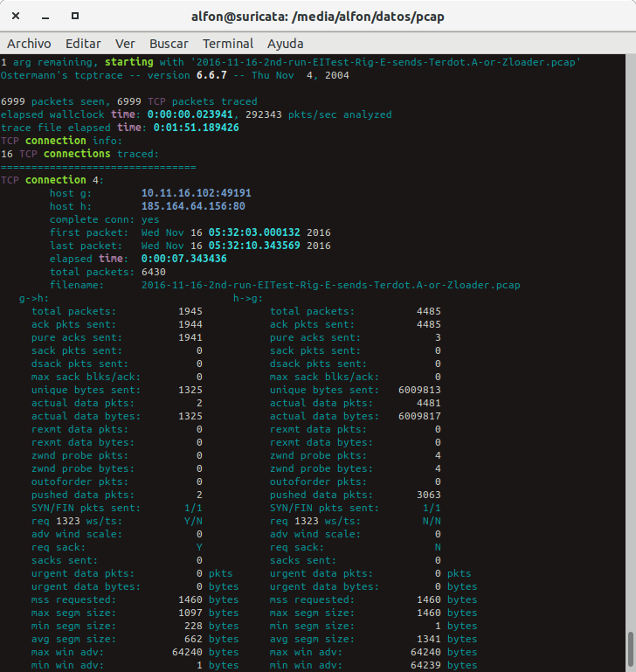This screenshot has width=636, height=672.
Task: Click 'complete conn: yes' line
Action: coord(104,219)
